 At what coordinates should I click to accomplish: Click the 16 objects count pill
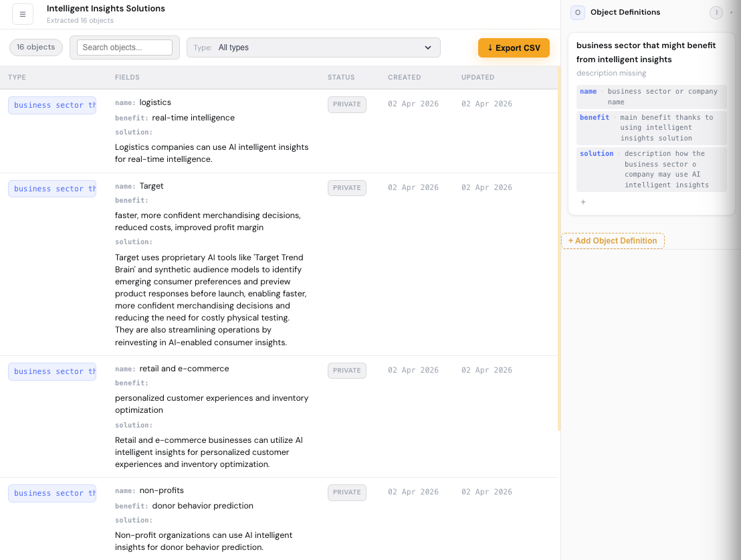[x=36, y=48]
